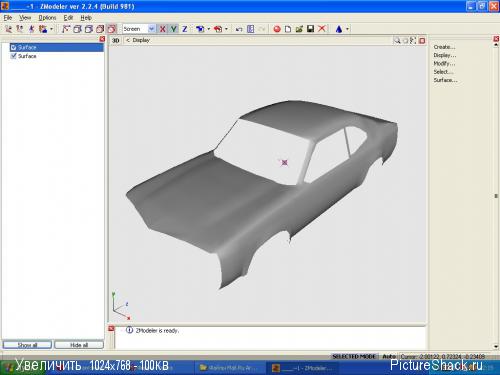Select the polygons level toolbar icon
The image size is (500, 375).
point(31,29)
